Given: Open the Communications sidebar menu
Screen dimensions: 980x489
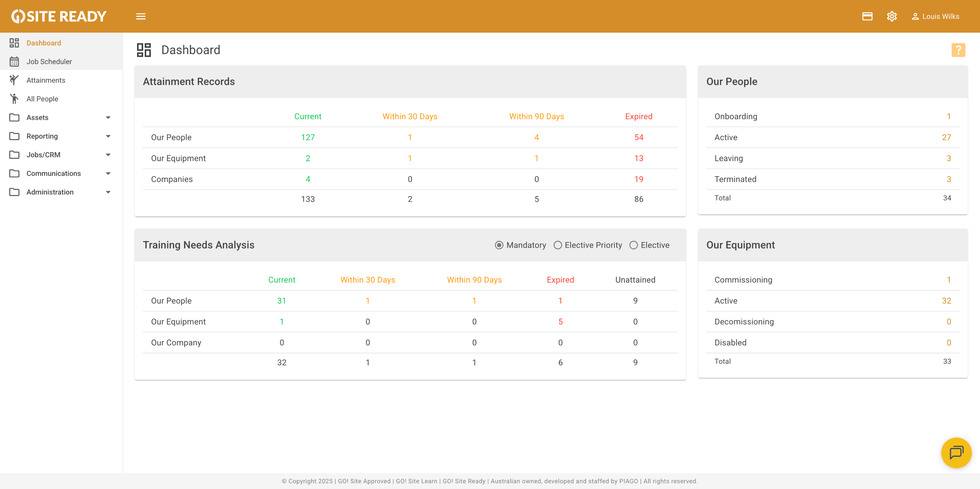Looking at the screenshot, I should [54, 173].
